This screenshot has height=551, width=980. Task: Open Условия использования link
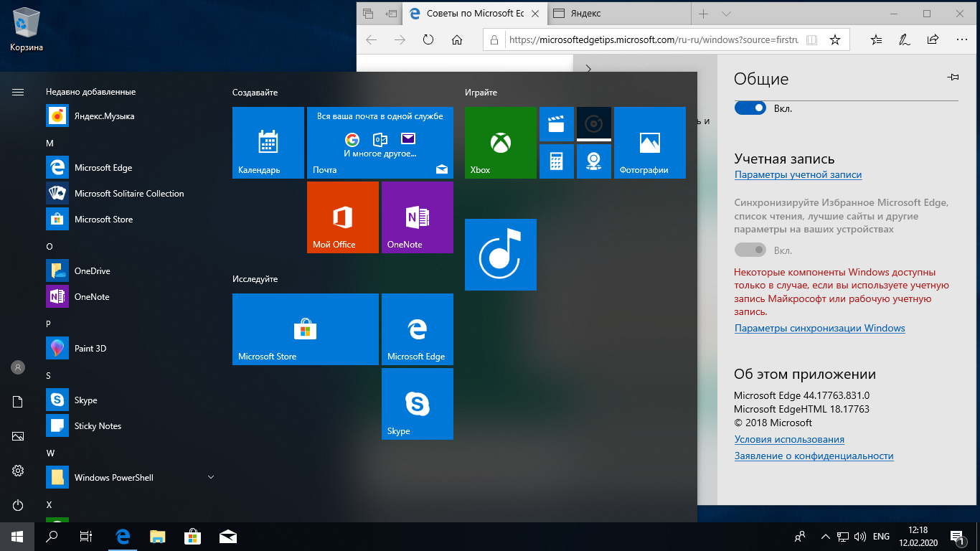[789, 439]
